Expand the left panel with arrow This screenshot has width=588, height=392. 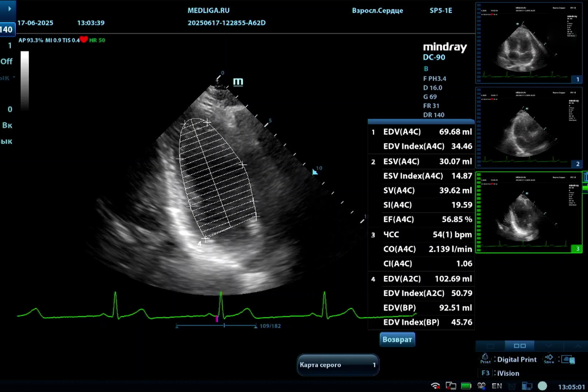pyautogui.click(x=10, y=9)
